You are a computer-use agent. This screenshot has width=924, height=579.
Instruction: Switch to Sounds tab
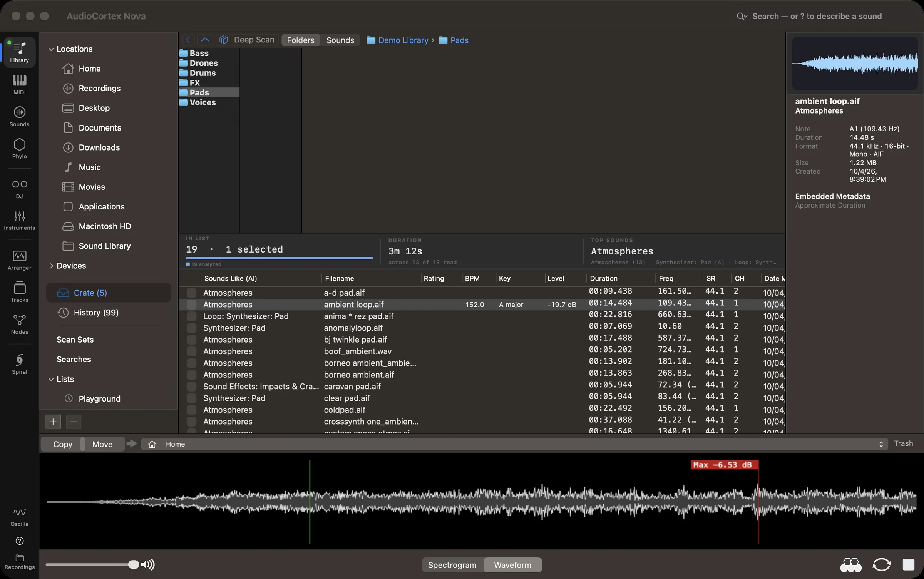tap(340, 40)
